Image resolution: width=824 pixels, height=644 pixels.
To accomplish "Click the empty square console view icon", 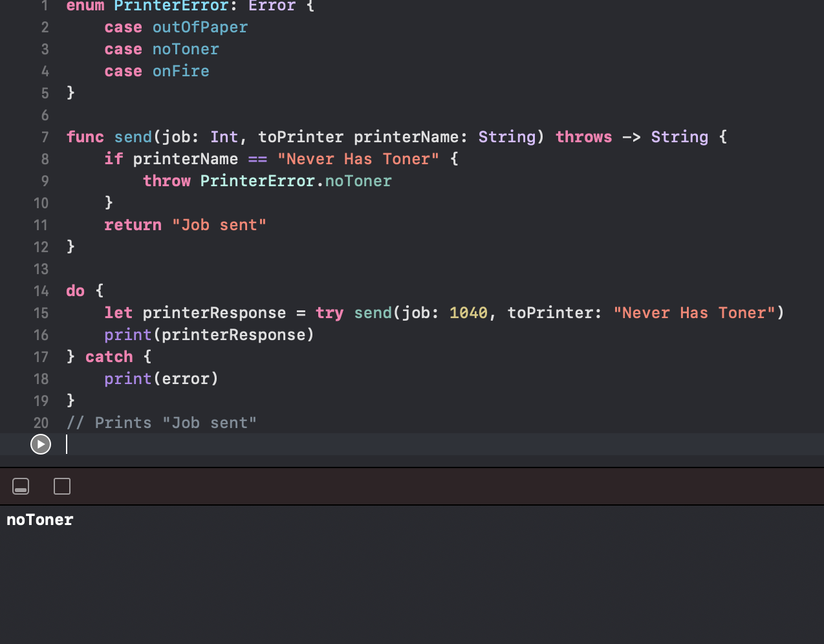I will pyautogui.click(x=62, y=486).
